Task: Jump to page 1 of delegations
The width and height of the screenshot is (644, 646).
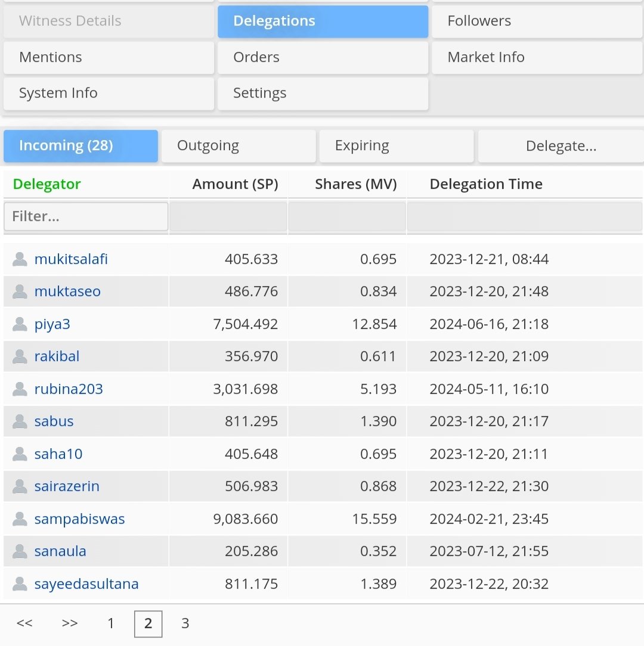Action: click(x=110, y=623)
